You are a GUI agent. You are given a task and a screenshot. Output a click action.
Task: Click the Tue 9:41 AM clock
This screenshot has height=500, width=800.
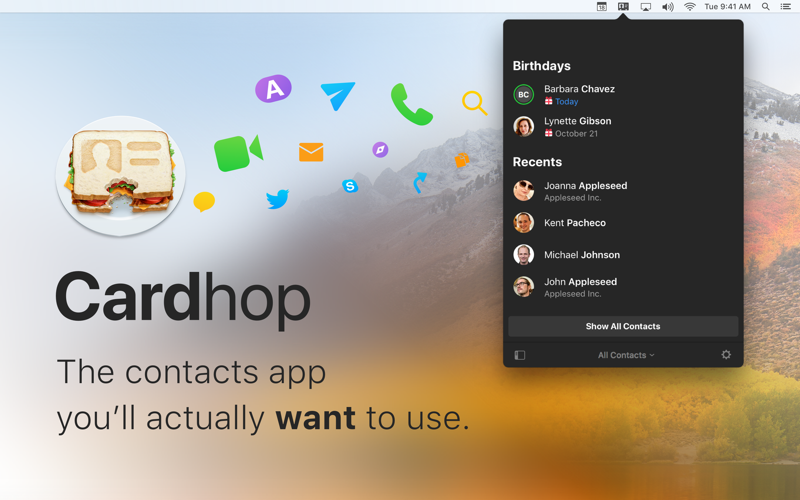tap(728, 7)
